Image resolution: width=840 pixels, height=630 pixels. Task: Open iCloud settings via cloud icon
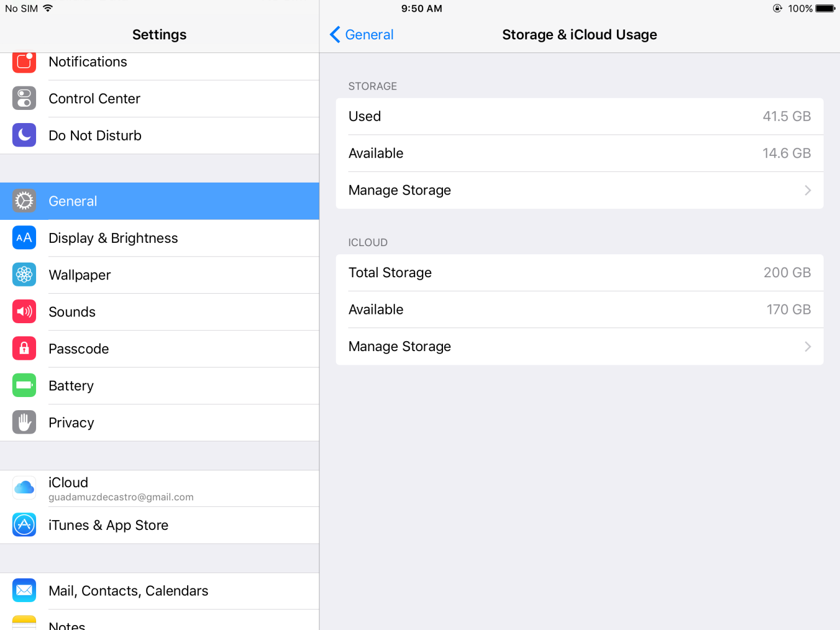coord(24,487)
